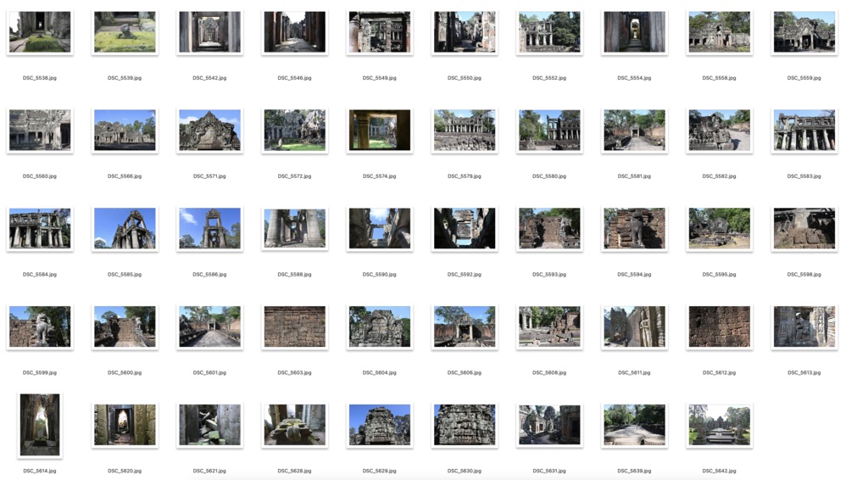Screen dimensions: 868x480
Task: Click the file name DSC_5550.jpg
Action: (465, 78)
